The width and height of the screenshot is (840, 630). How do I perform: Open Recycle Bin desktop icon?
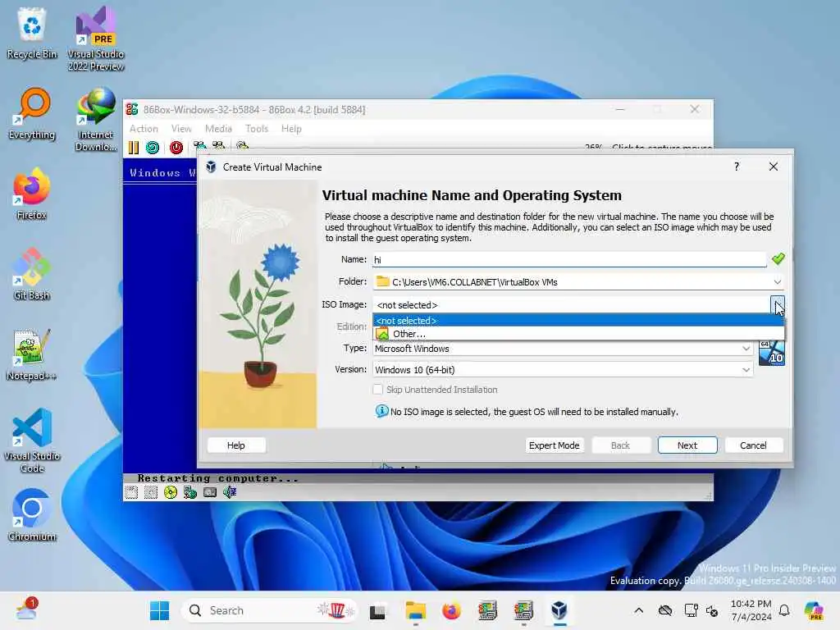click(x=32, y=33)
